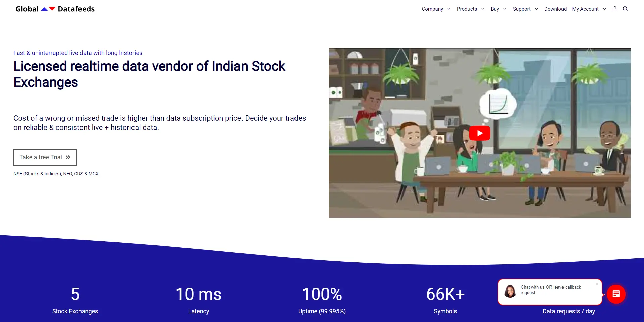Expand the Buy menu chevron

click(x=505, y=9)
